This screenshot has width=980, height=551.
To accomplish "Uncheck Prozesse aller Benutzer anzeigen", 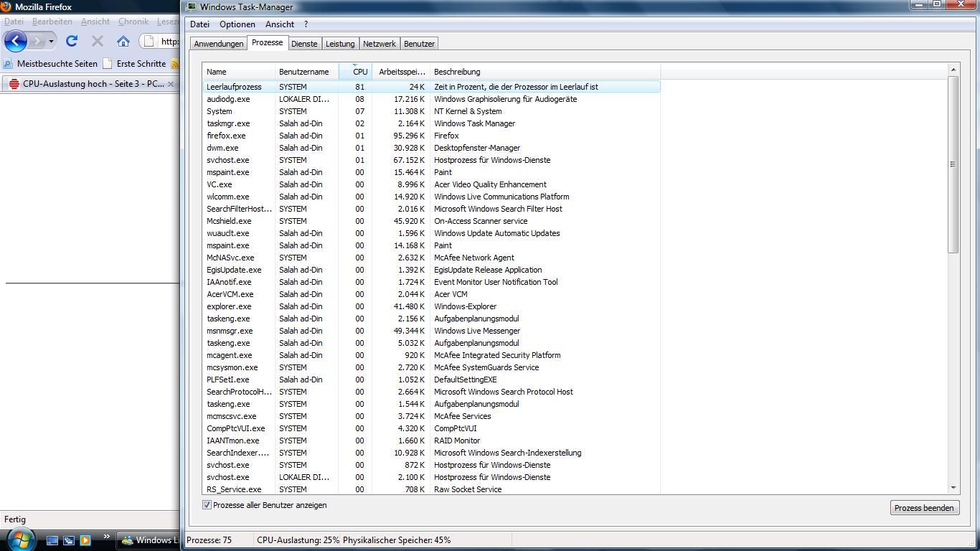I will click(207, 505).
